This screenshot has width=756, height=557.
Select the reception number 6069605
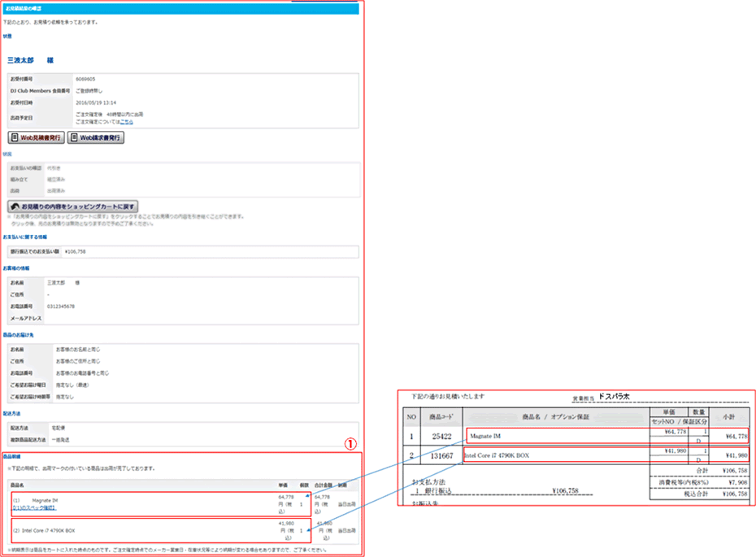[x=85, y=79]
